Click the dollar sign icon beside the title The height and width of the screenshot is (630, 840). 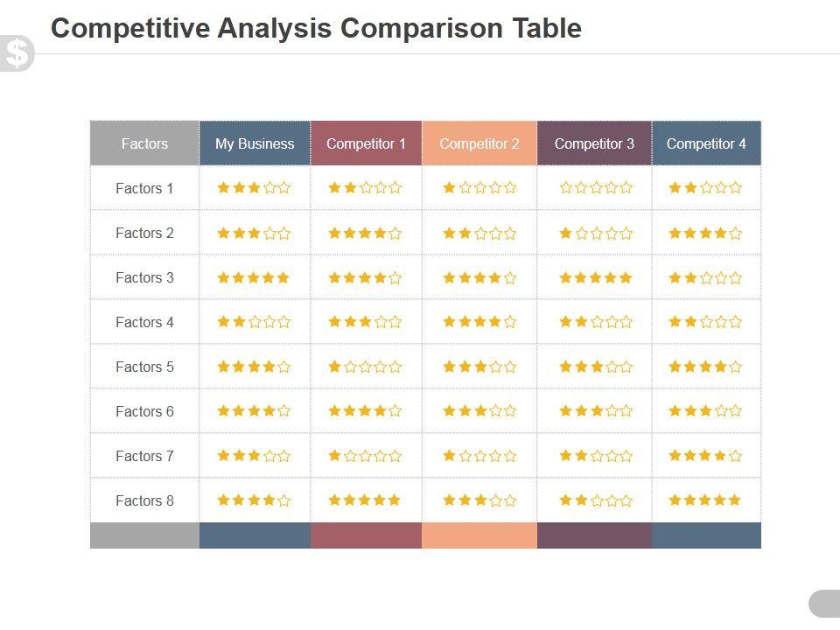pyautogui.click(x=17, y=53)
